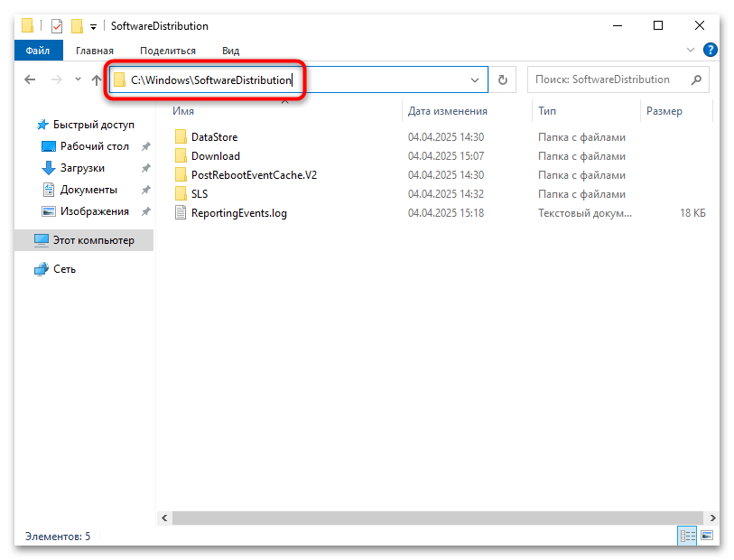Select the Download folder icon
734x560 pixels.
[x=181, y=156]
